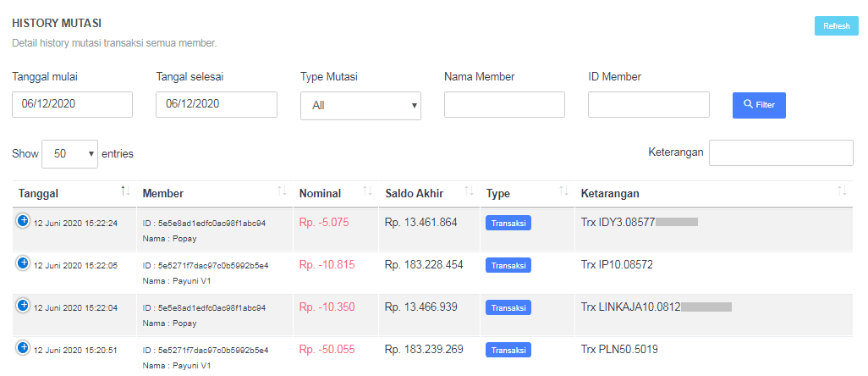The image size is (868, 376).
Task: Expand row details for 15:22:24 transaction
Action: 24,220
